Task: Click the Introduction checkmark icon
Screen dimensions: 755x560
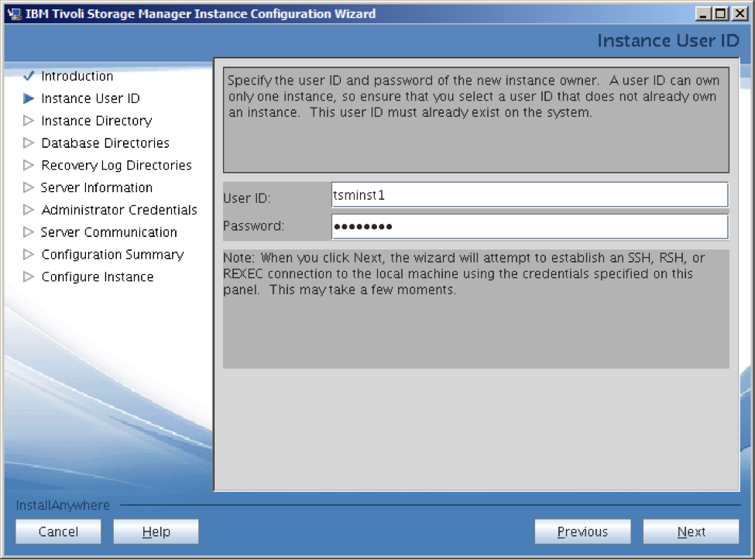Action: (x=29, y=76)
